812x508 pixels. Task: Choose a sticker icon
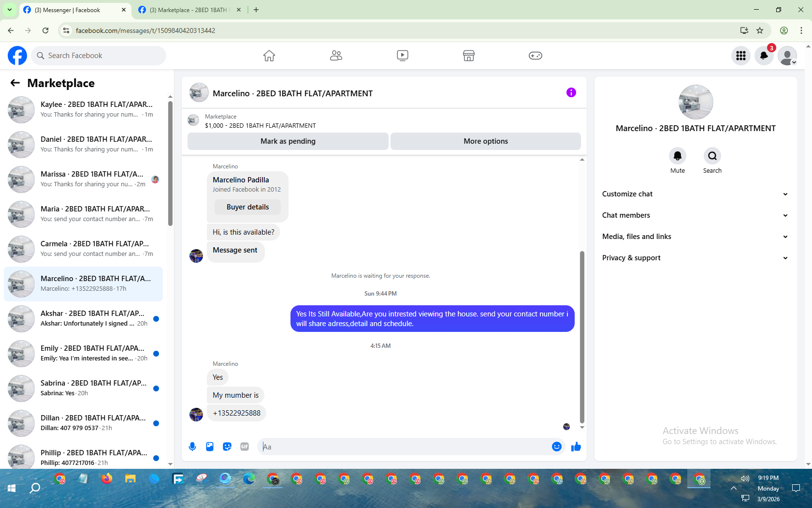(227, 447)
